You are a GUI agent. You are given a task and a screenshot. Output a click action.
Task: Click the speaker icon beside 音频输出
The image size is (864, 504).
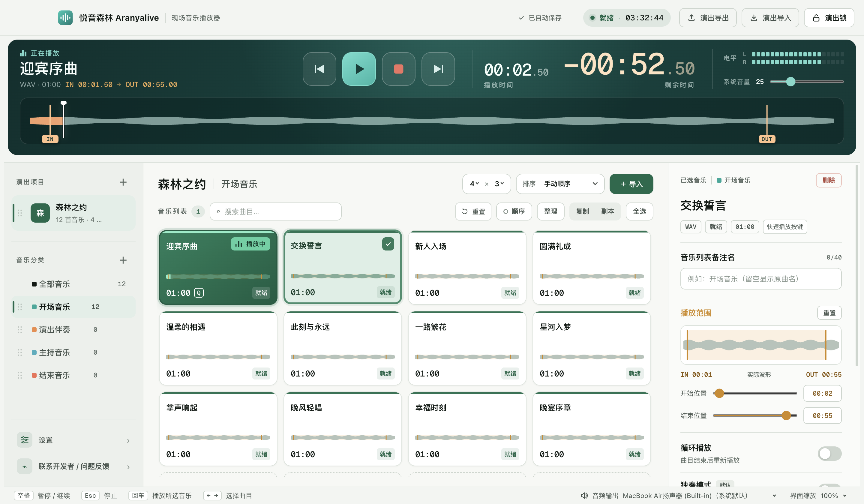point(584,496)
